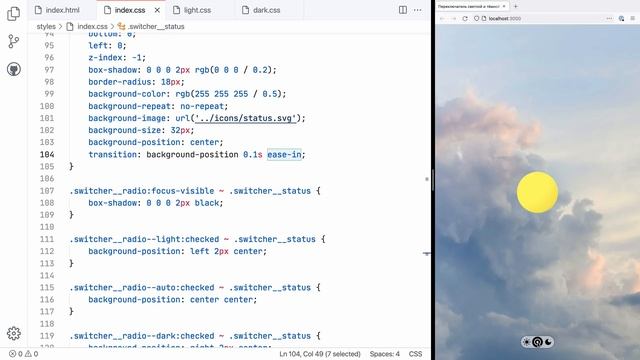Click line number 111 in the gutter
640x360 pixels.
[47, 239]
